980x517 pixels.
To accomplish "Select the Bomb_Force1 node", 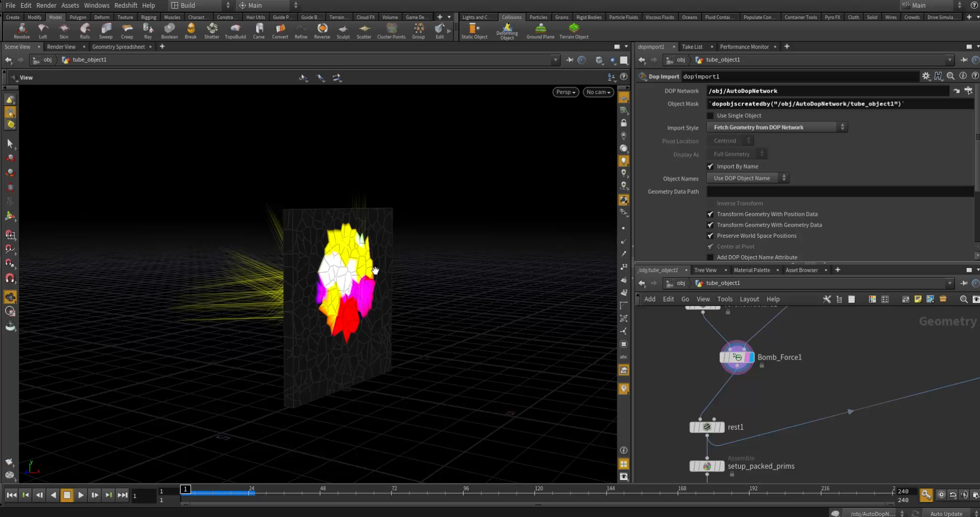I will (x=737, y=358).
